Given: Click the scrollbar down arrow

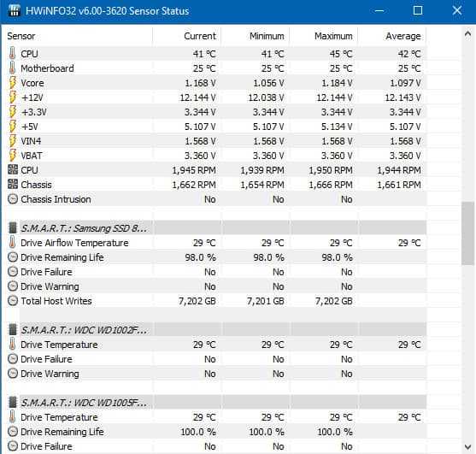Looking at the screenshot, I should [x=467, y=446].
